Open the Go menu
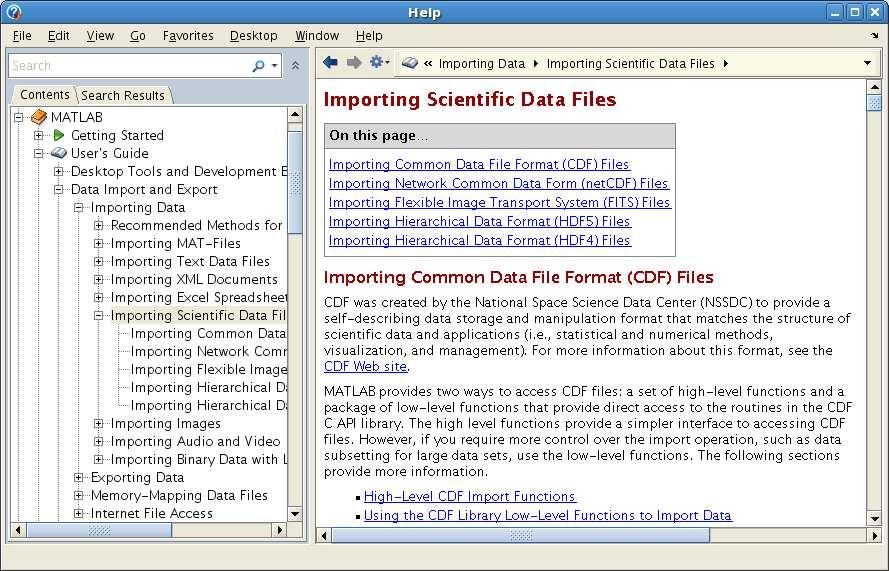 138,36
